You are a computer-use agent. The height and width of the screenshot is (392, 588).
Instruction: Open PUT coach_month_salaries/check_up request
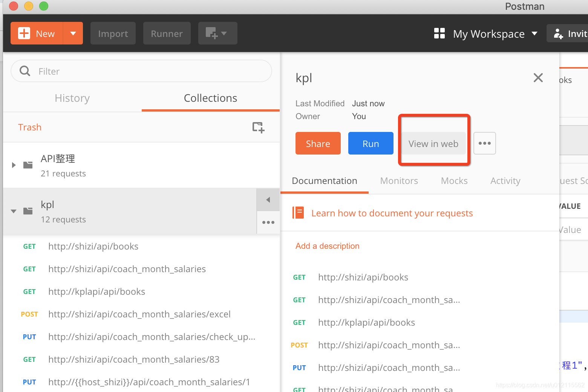pos(141,337)
